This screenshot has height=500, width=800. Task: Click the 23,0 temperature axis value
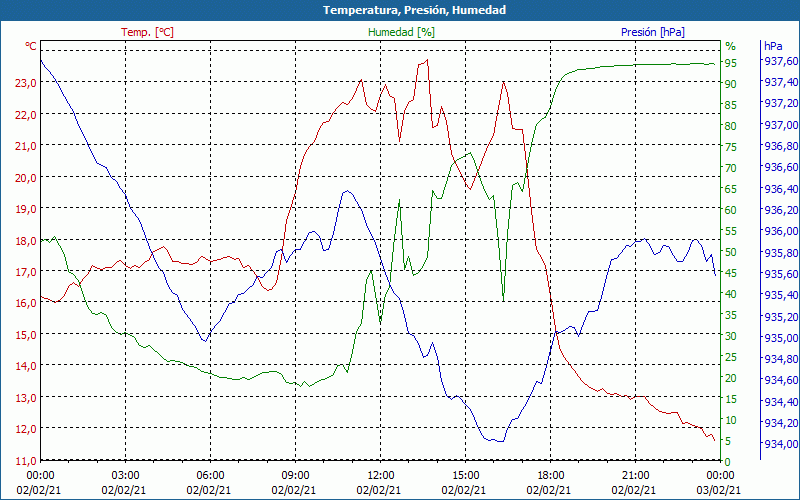coord(26,83)
